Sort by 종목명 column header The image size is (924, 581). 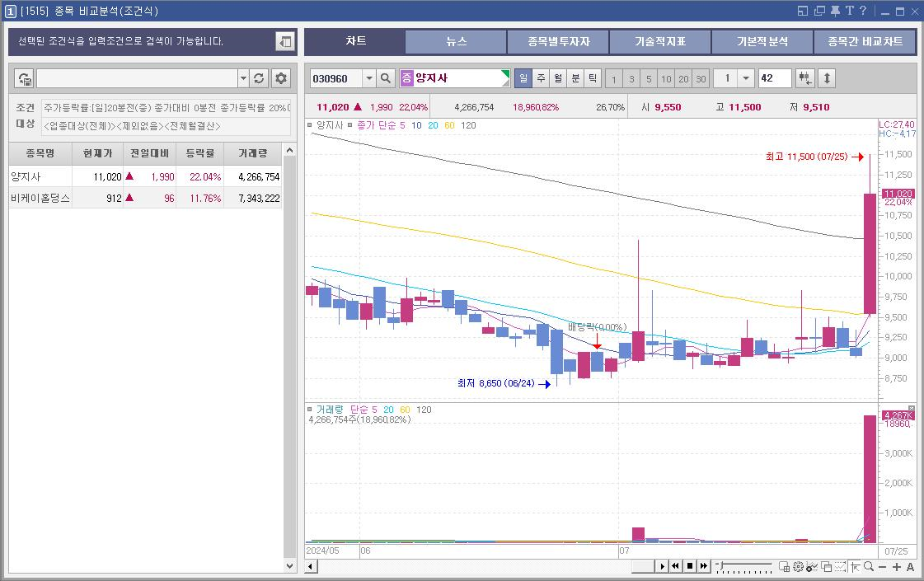tap(40, 153)
